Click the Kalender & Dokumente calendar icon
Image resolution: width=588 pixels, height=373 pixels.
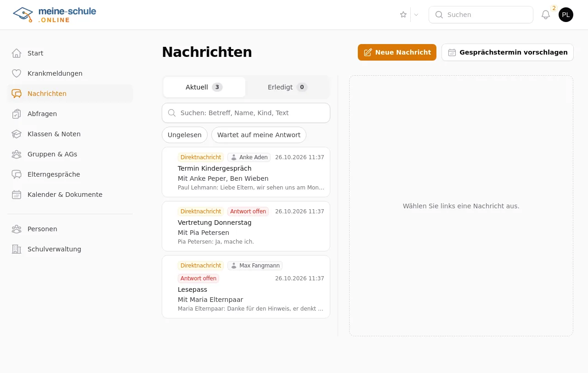coord(17,195)
